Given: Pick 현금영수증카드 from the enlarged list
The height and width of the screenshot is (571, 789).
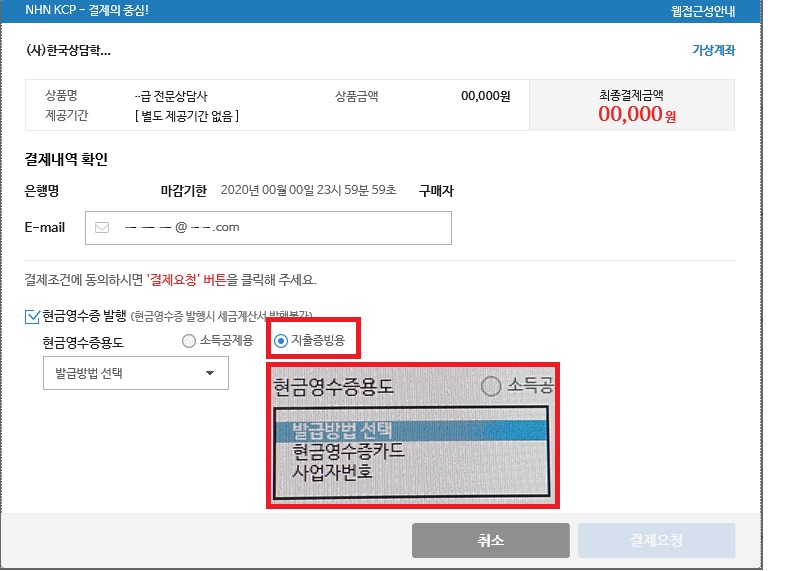Looking at the screenshot, I should (348, 451).
